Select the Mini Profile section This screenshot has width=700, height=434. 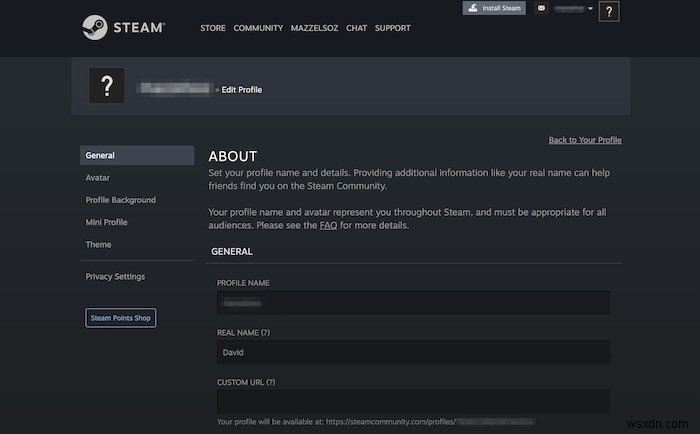click(x=107, y=222)
